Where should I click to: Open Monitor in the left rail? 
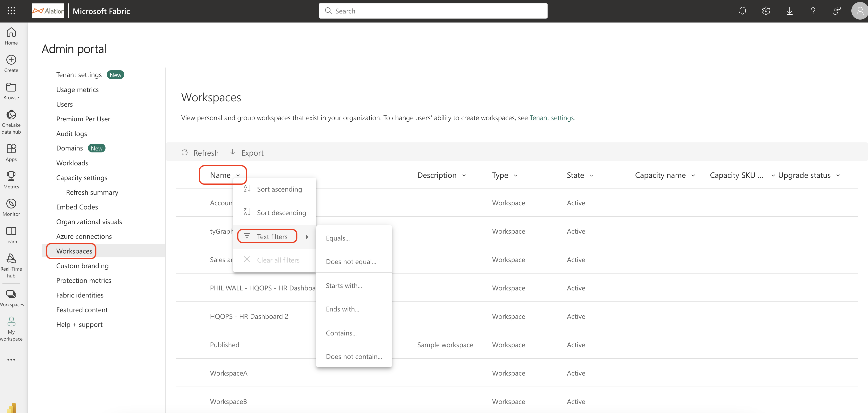tap(11, 207)
